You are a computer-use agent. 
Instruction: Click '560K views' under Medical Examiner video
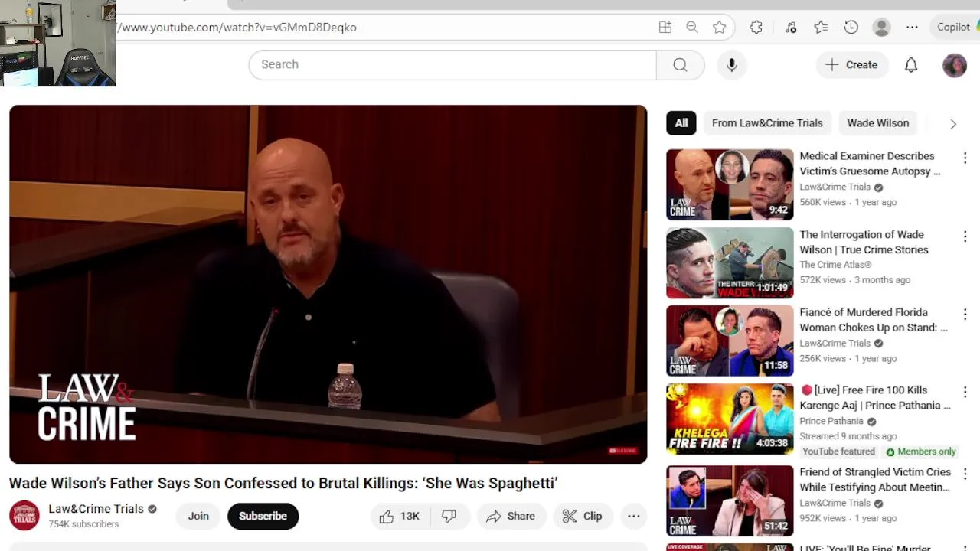coord(823,202)
